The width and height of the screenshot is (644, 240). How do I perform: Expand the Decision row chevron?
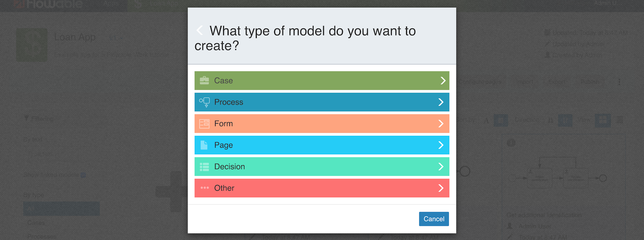pos(441,167)
